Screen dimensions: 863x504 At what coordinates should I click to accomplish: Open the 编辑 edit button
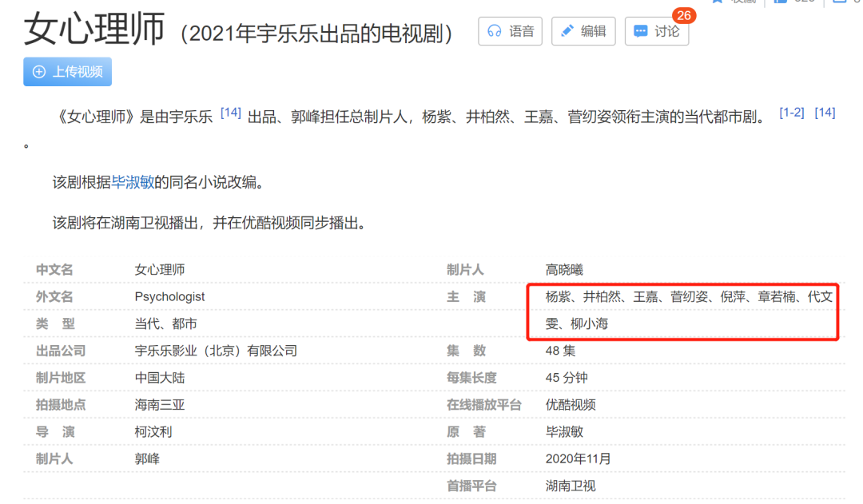583,31
